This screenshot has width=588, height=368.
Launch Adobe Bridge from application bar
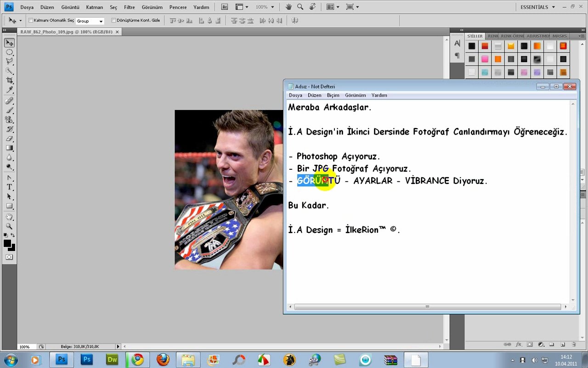[x=224, y=7]
